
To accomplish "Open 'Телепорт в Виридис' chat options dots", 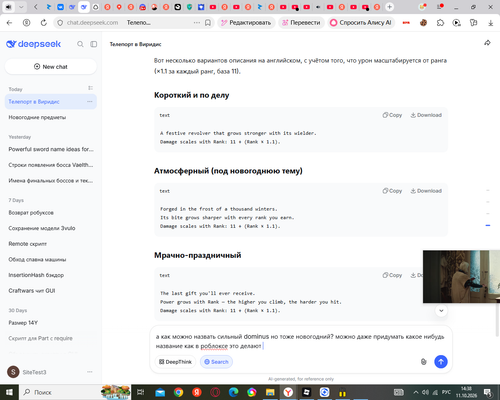I will point(90,102).
